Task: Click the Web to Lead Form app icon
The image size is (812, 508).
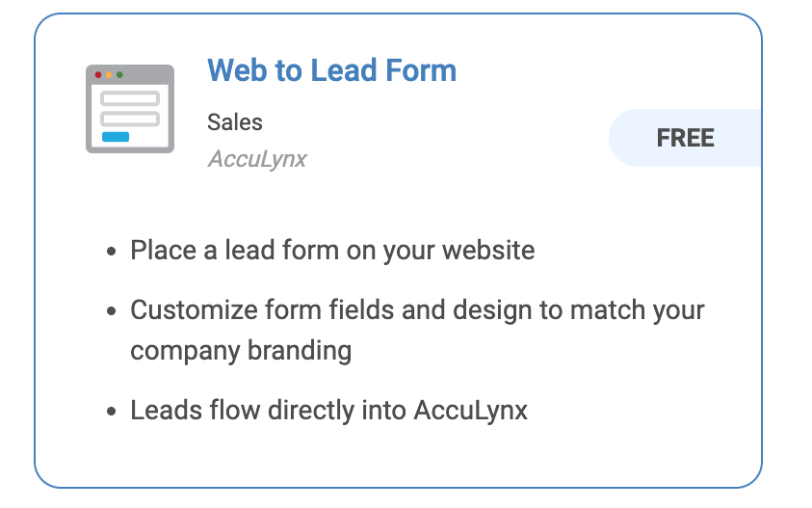Action: click(130, 109)
